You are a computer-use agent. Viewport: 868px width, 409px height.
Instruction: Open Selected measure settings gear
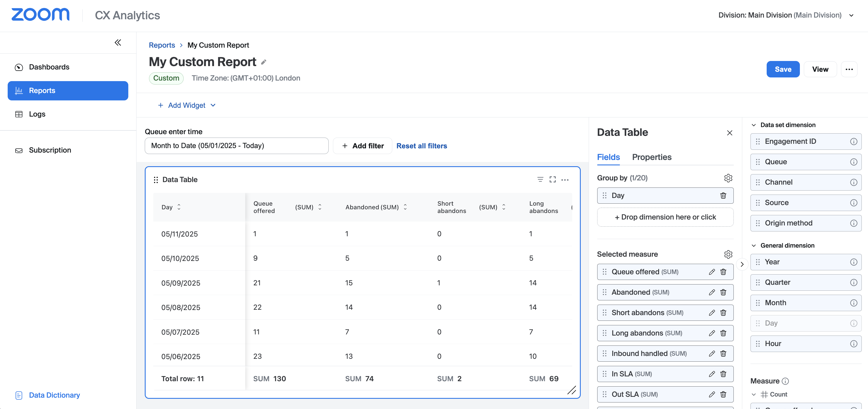click(x=728, y=254)
